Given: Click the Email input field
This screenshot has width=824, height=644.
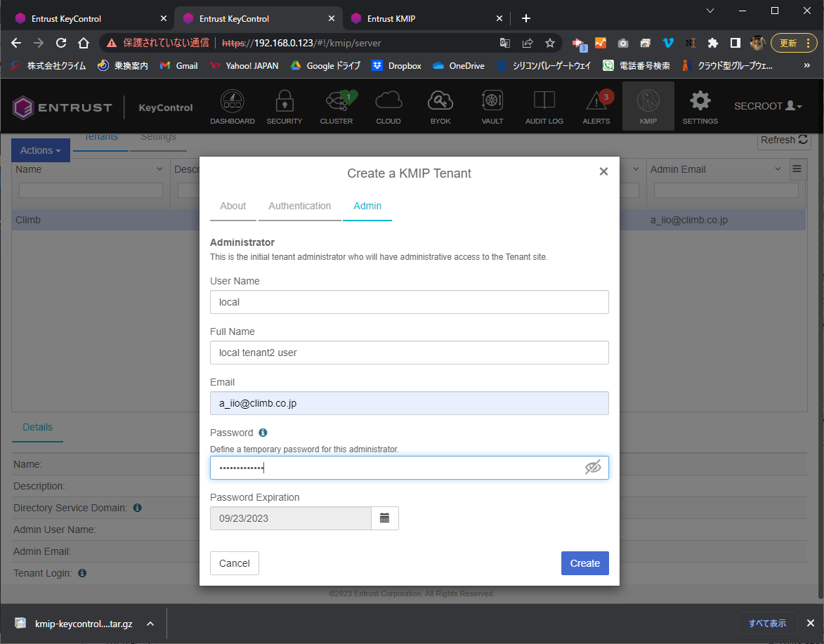Looking at the screenshot, I should (x=410, y=403).
